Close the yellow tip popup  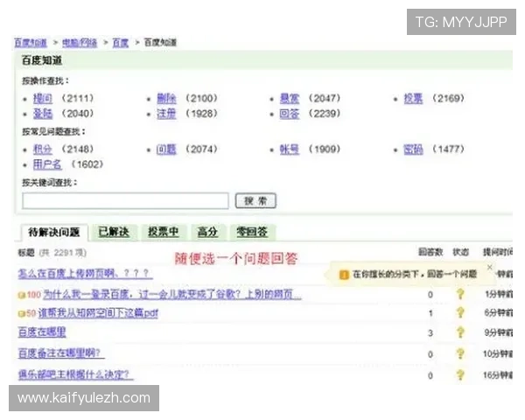(489, 267)
